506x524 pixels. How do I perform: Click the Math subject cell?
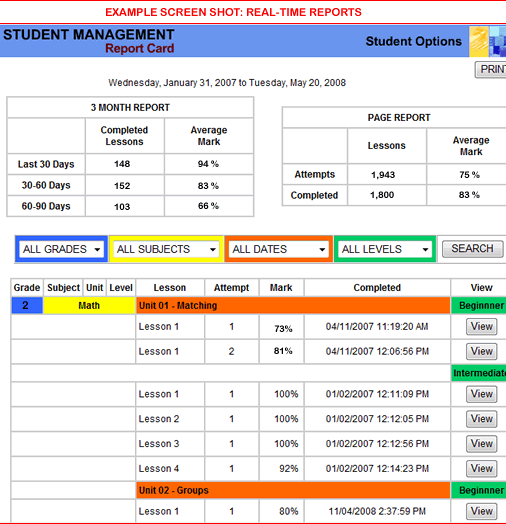89,305
